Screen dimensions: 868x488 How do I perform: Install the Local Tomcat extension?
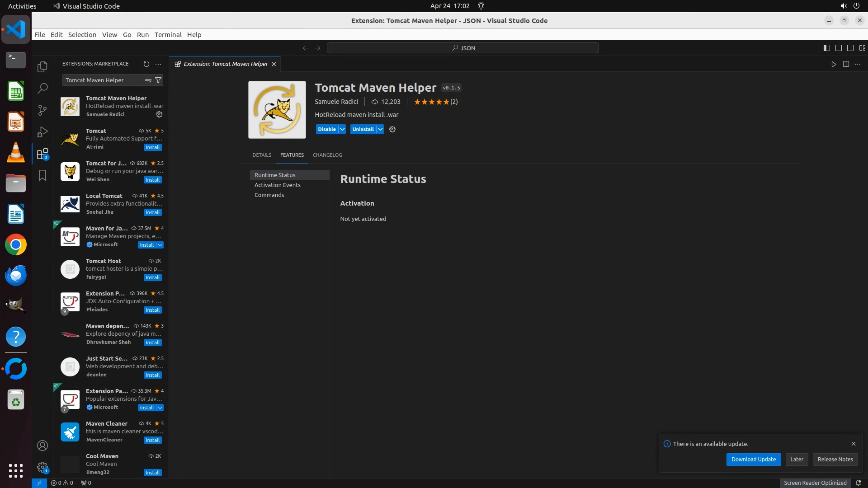152,212
